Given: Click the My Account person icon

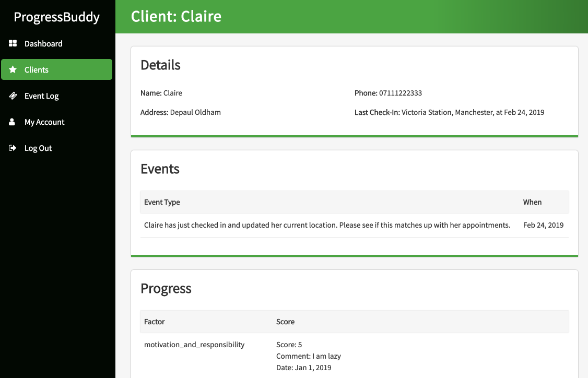Looking at the screenshot, I should coord(12,122).
